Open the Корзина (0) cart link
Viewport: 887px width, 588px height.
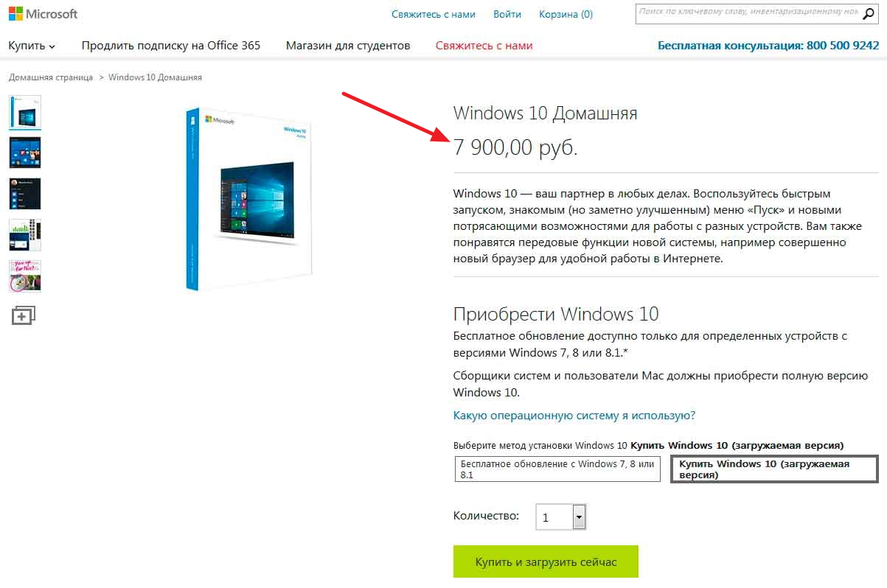pyautogui.click(x=566, y=14)
